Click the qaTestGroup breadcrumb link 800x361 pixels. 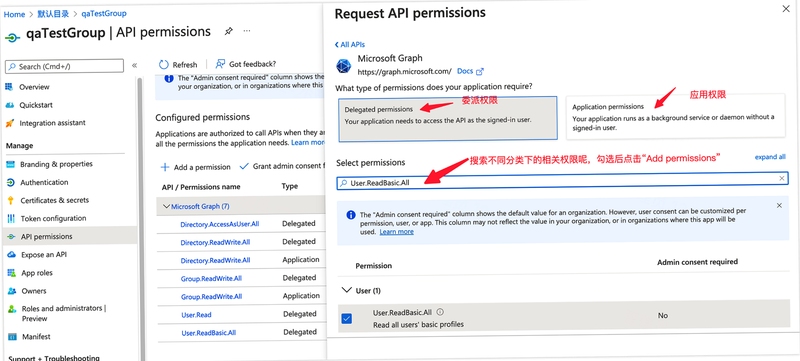104,13
